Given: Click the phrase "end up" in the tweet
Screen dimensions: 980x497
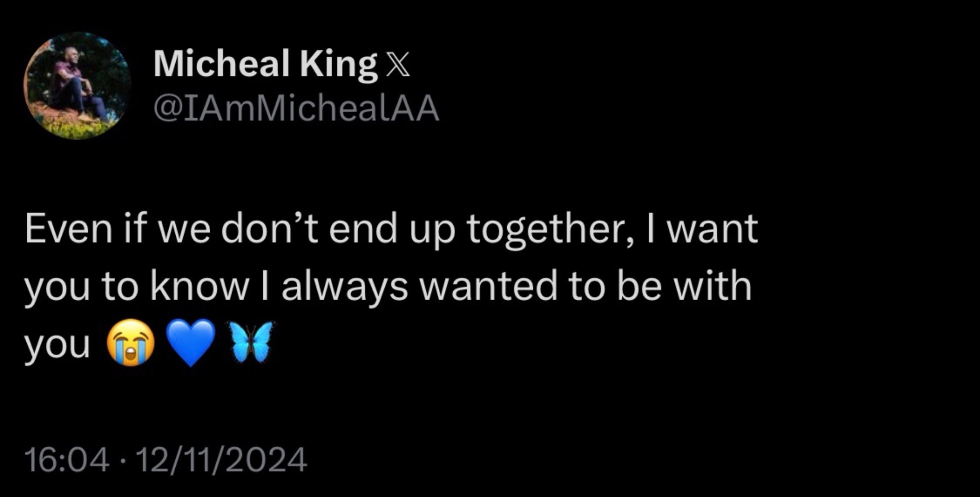Looking at the screenshot, I should [391, 230].
